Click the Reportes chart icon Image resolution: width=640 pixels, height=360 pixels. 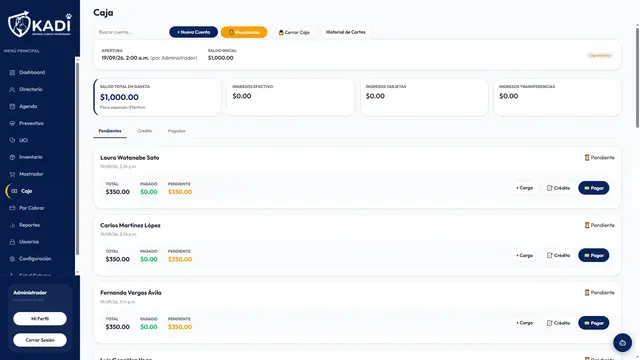(x=12, y=225)
